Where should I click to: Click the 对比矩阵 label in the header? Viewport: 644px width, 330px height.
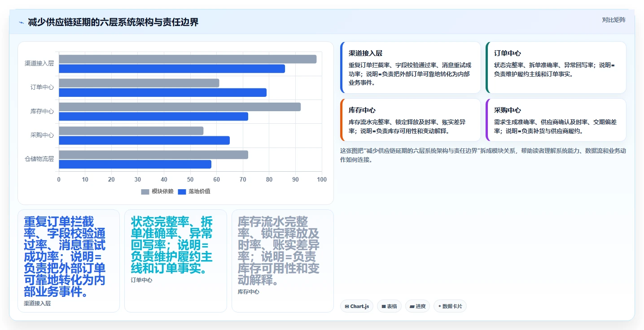click(613, 20)
